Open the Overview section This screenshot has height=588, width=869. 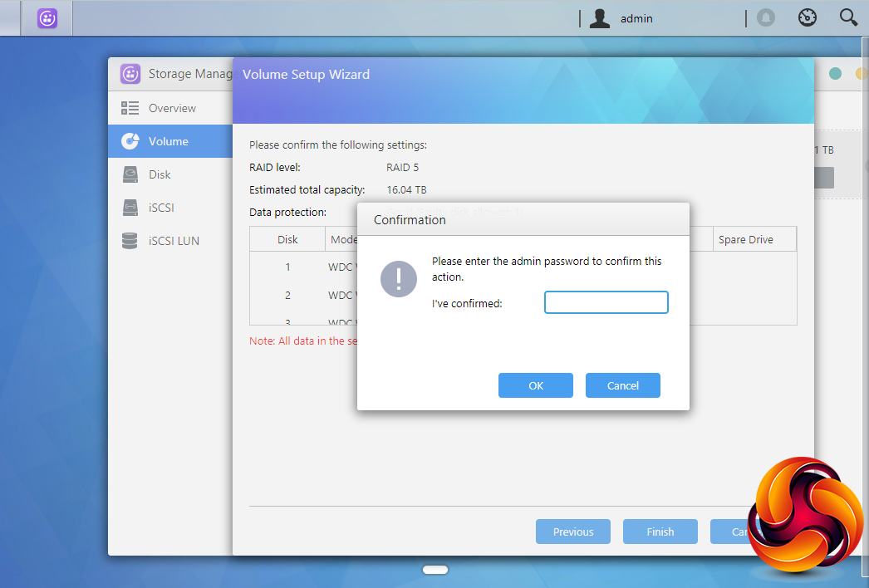(x=170, y=108)
